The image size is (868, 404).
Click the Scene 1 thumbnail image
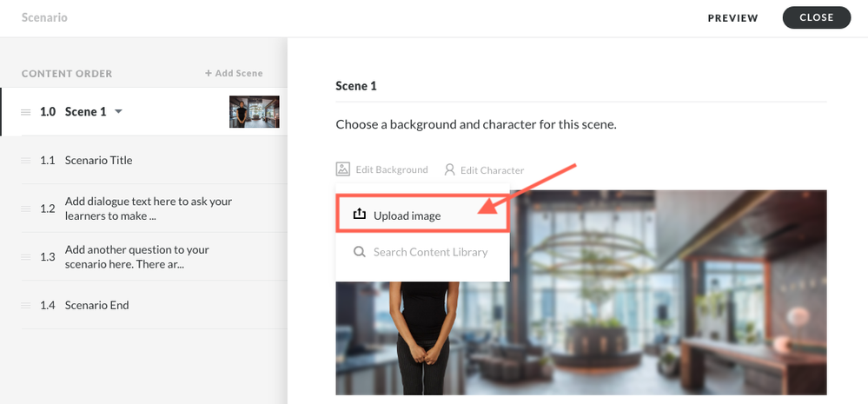[x=254, y=112]
